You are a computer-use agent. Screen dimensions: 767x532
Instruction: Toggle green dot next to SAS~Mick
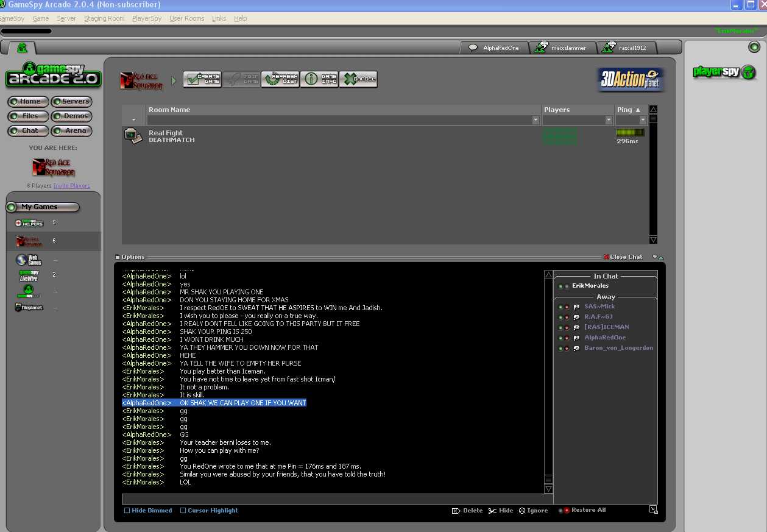click(x=560, y=307)
